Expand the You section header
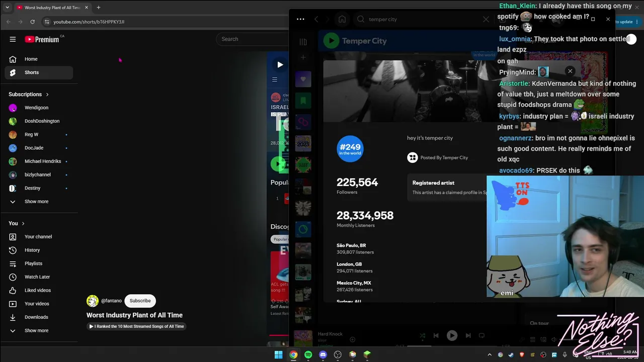The height and width of the screenshot is (362, 644). [17, 223]
